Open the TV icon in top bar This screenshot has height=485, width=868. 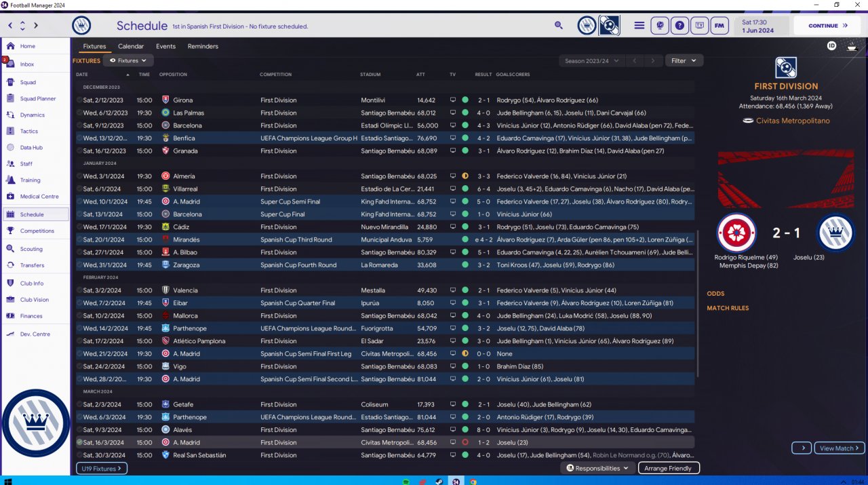pyautogui.click(x=700, y=25)
